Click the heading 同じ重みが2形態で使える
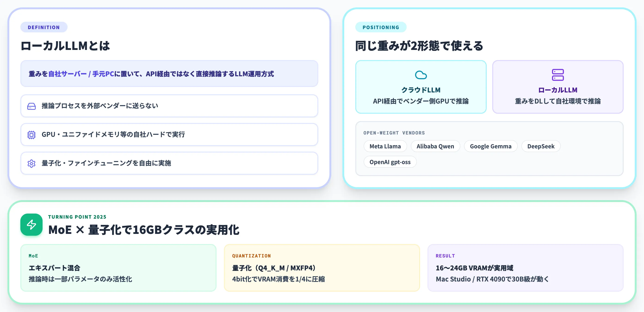 click(419, 46)
